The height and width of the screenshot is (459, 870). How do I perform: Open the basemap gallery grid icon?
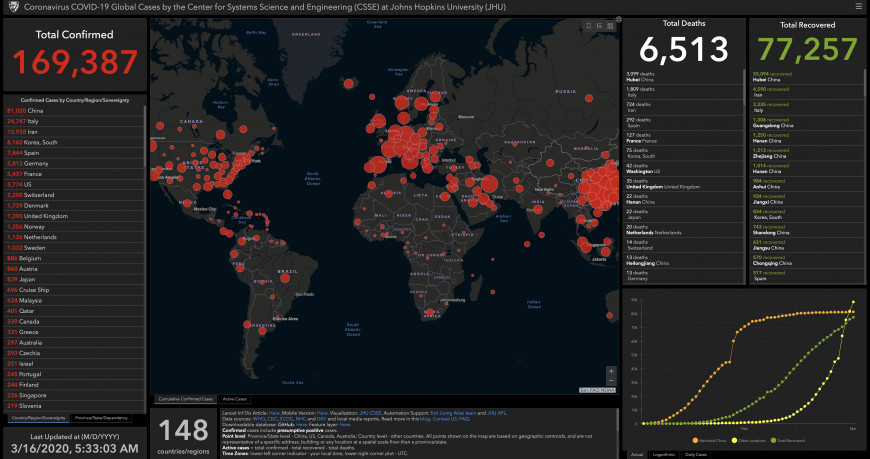click(608, 24)
